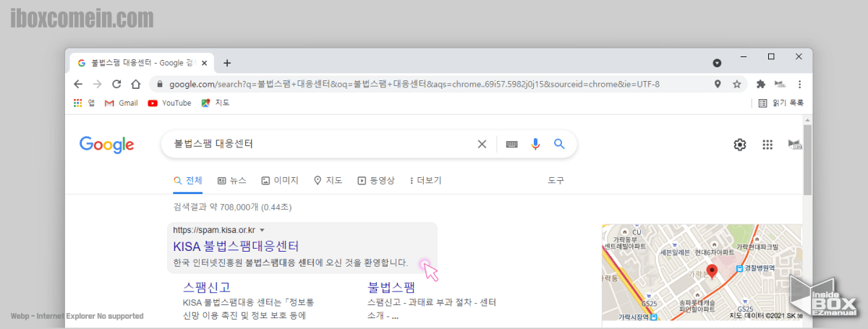Click the browser forward arrow
Screen dimensions: 868x329
tap(97, 84)
